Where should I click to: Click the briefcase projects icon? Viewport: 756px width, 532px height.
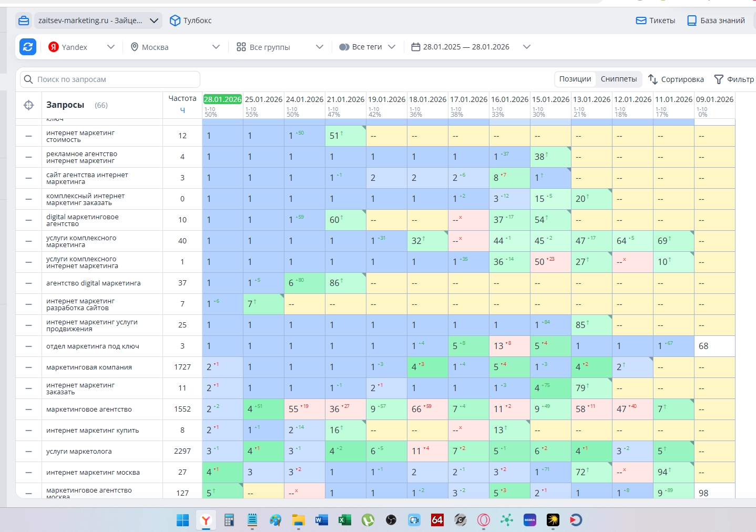(x=24, y=21)
